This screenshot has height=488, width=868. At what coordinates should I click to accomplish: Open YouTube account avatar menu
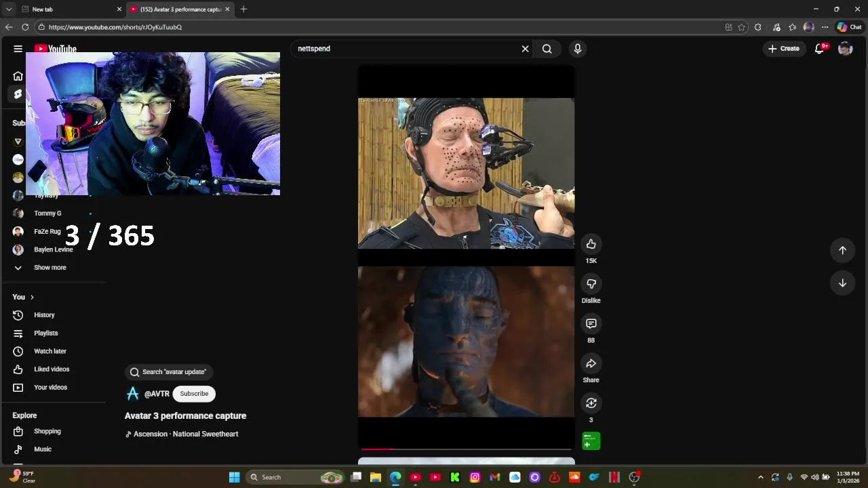[x=845, y=49]
